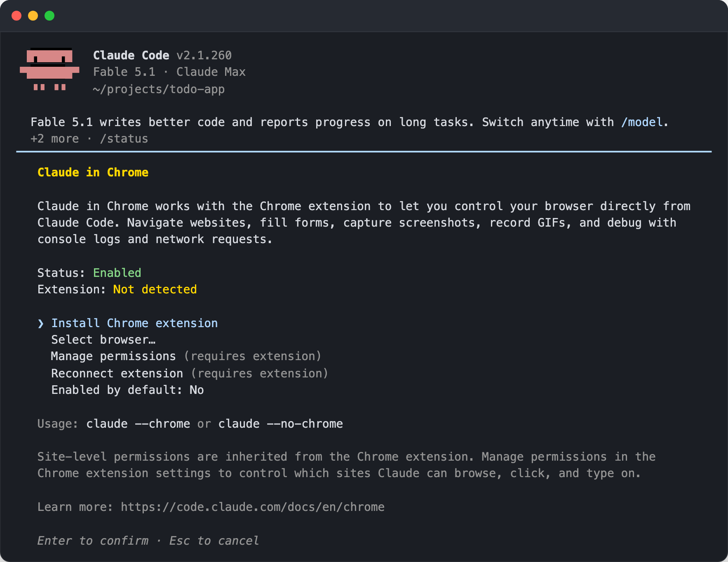Click the claude --no-chrome usage command
Screen dimensions: 728x562
point(280,424)
